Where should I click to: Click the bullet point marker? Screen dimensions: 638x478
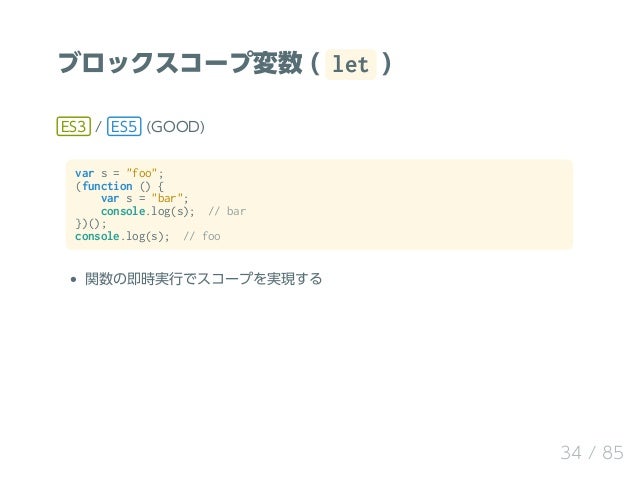pyautogui.click(x=73, y=279)
